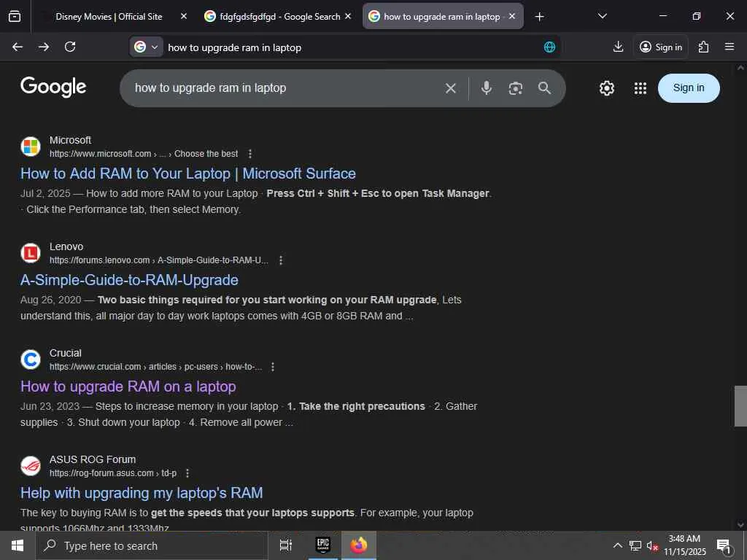Screen dimensions: 747x560
Task: Open Task View on the taskbar
Action: point(286,545)
